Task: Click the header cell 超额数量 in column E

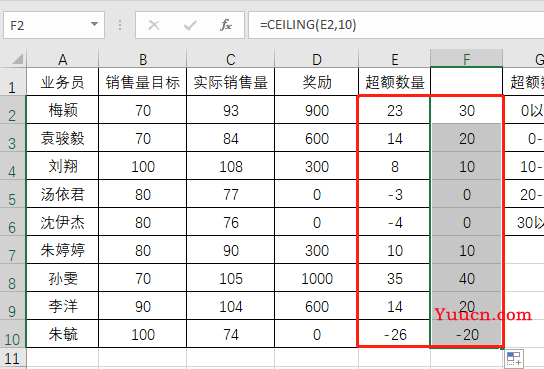Action: coord(394,82)
